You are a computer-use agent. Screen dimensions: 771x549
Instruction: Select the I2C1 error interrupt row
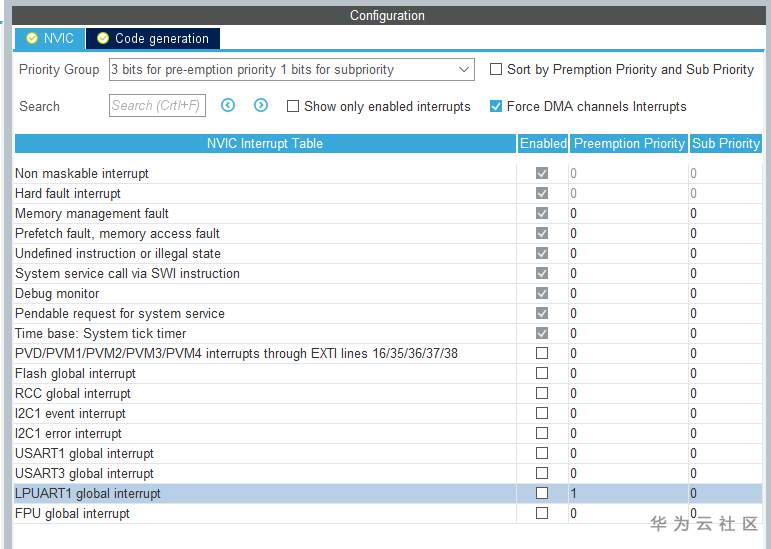click(x=388, y=433)
